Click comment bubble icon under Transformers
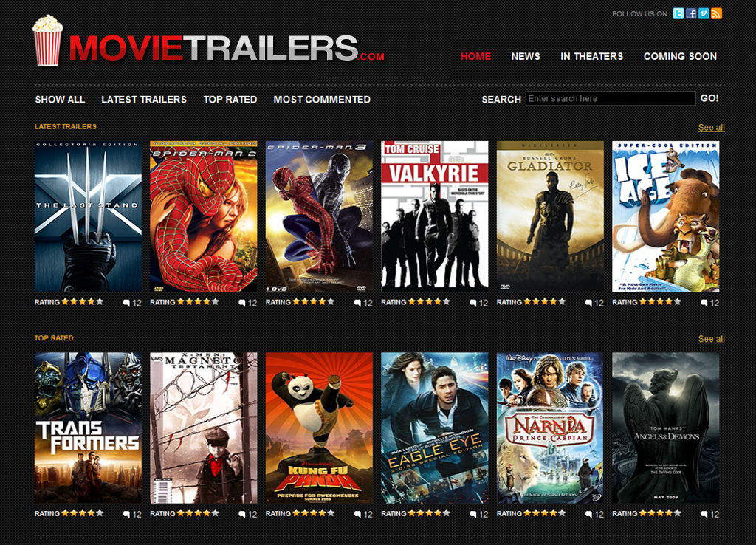This screenshot has height=545, width=756. pyautogui.click(x=126, y=515)
